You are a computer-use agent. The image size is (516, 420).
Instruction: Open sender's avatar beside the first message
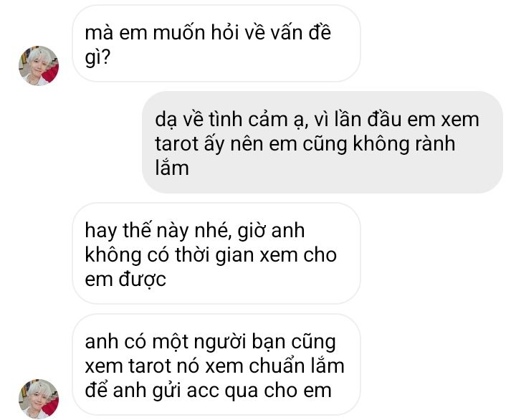(x=39, y=66)
